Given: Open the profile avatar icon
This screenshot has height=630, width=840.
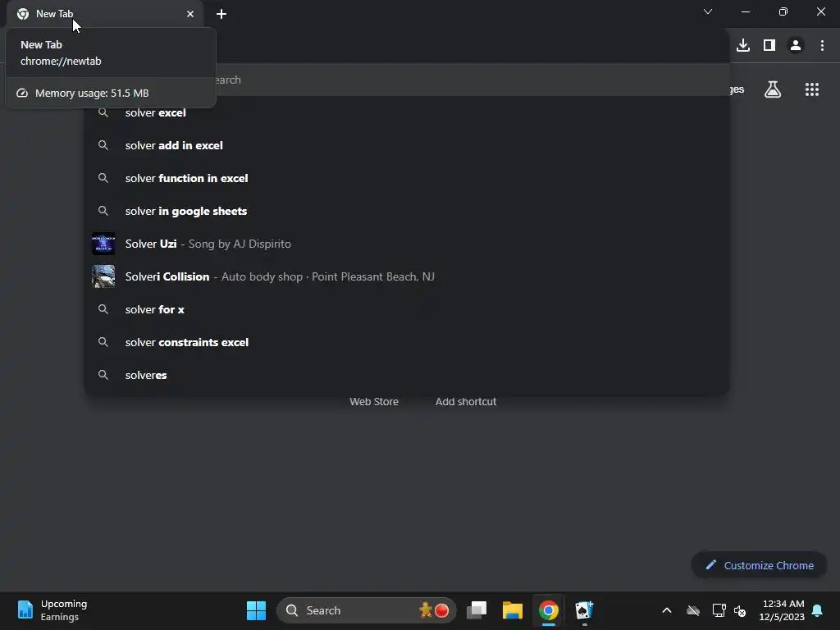Looking at the screenshot, I should click(x=796, y=46).
